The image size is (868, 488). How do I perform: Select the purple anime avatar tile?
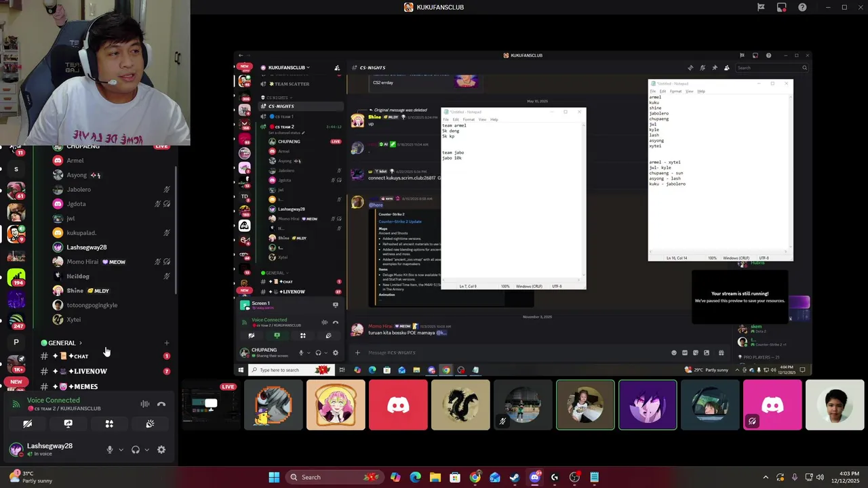648,405
